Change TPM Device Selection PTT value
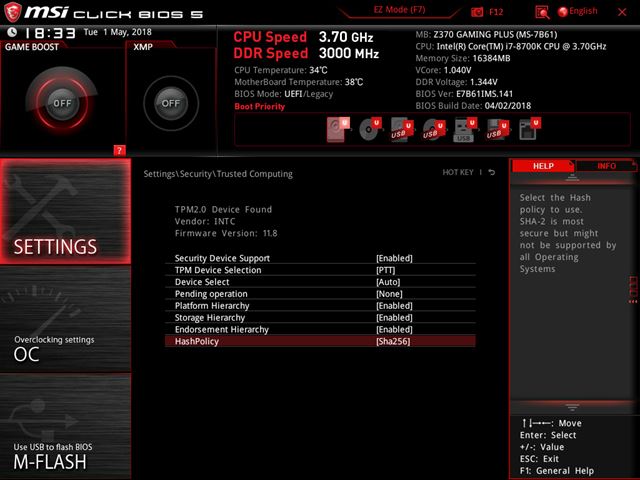Screen dimensions: 640x480 pos(386,270)
